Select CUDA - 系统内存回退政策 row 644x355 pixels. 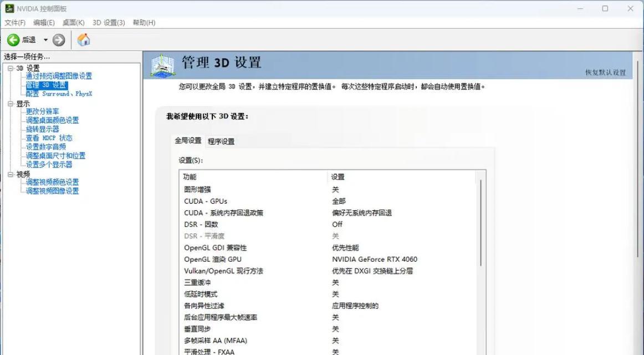click(329, 213)
